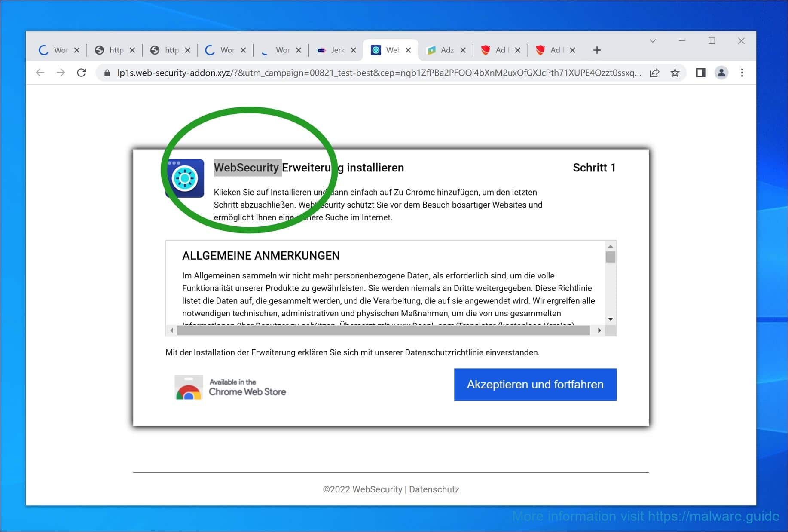
Task: Click the vertical scrollbar thumb in policy box
Action: click(610, 257)
